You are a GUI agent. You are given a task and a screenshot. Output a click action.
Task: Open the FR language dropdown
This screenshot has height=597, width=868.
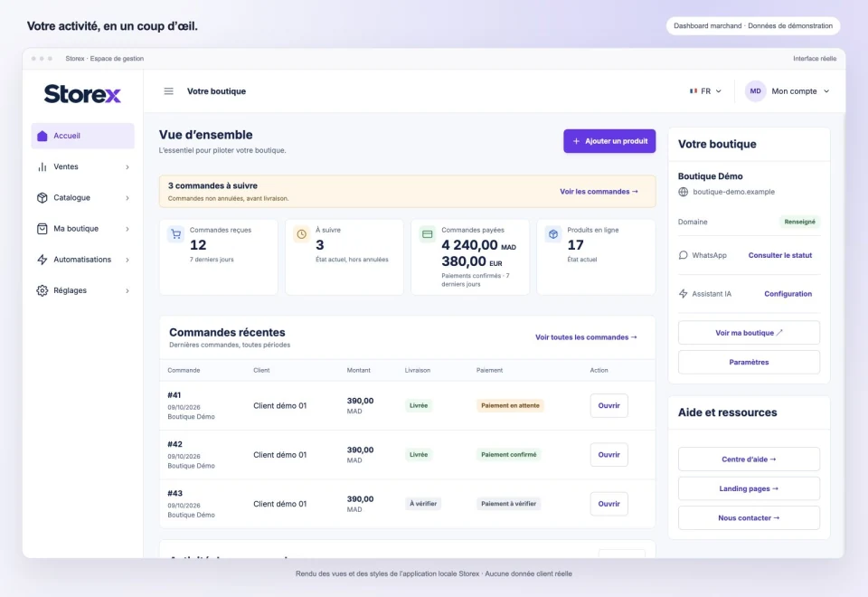coord(706,91)
